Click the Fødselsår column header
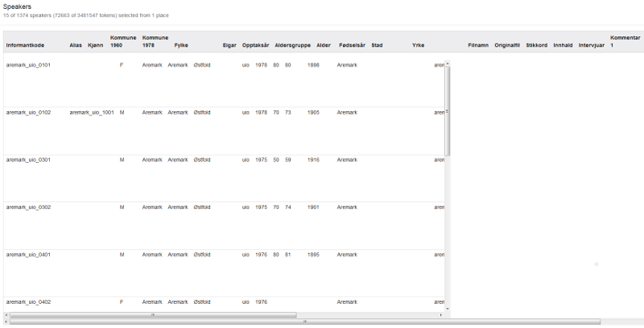Screen dimensions: 644x328 pos(352,45)
